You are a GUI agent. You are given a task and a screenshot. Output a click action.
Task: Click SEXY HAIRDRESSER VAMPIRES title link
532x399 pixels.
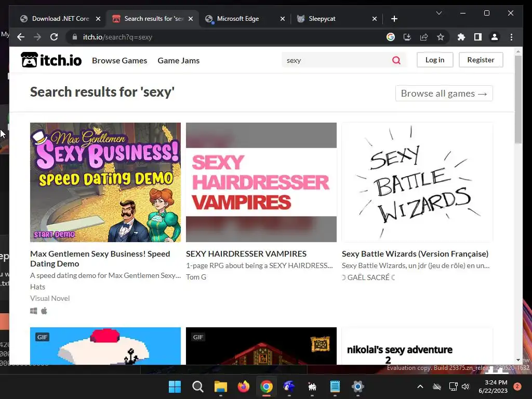[246, 254]
